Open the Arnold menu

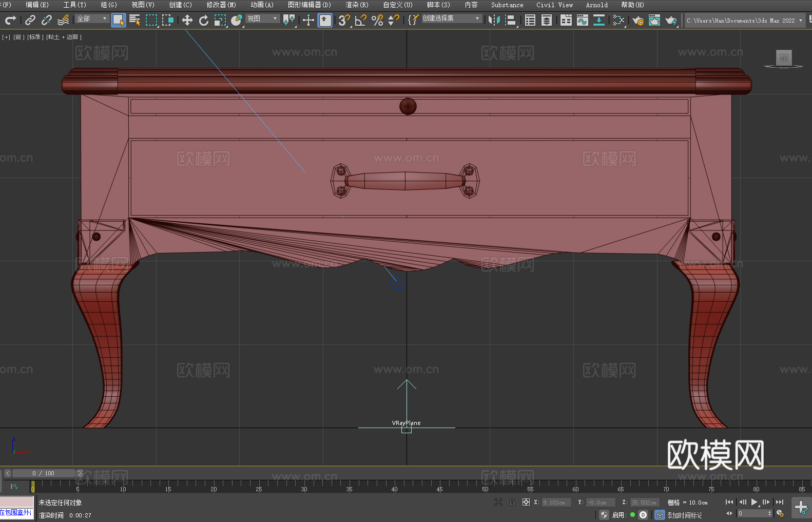pos(597,5)
